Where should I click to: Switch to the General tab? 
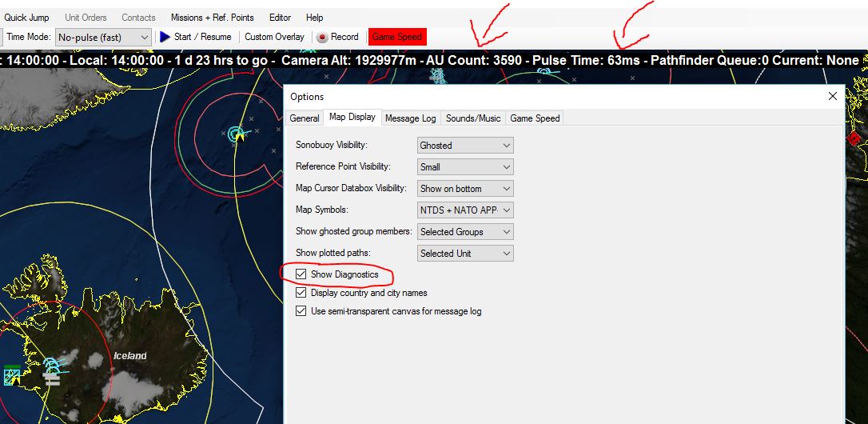pos(305,118)
